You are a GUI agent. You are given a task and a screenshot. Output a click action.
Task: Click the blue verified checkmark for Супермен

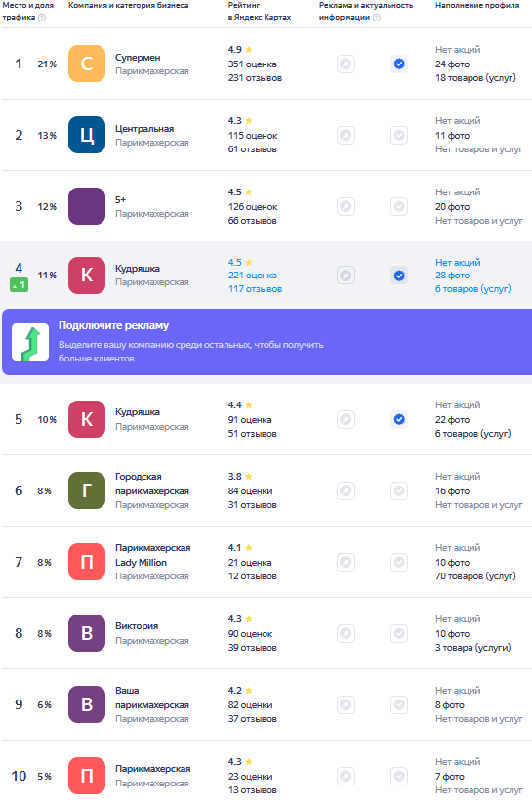click(x=399, y=64)
